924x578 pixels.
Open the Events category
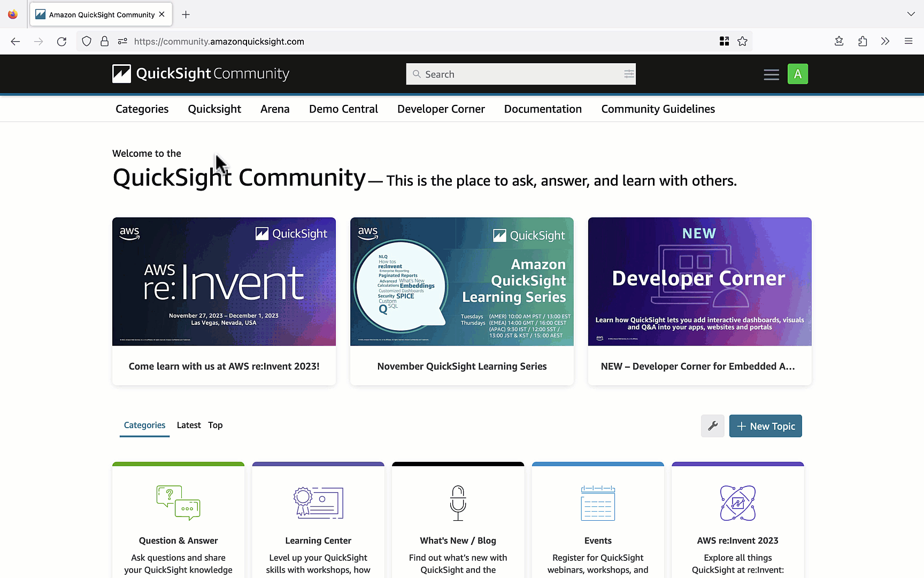point(598,541)
